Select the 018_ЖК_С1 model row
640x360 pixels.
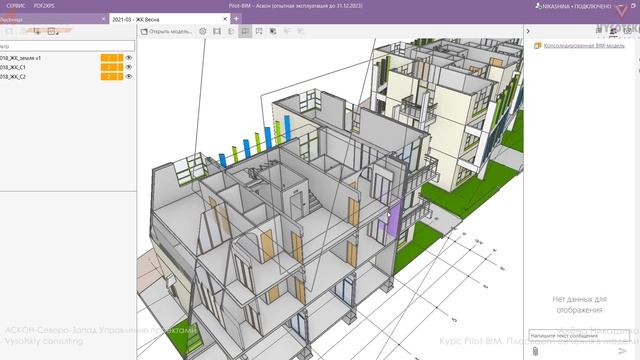pos(67,67)
